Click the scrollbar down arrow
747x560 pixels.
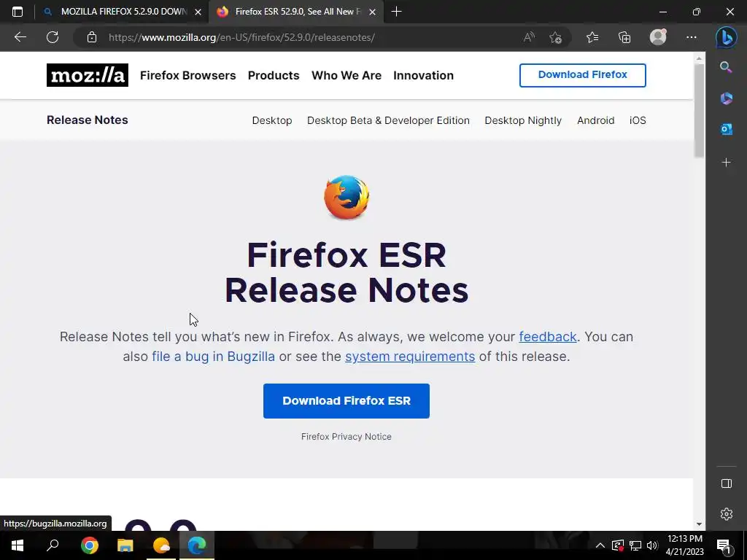click(x=699, y=524)
